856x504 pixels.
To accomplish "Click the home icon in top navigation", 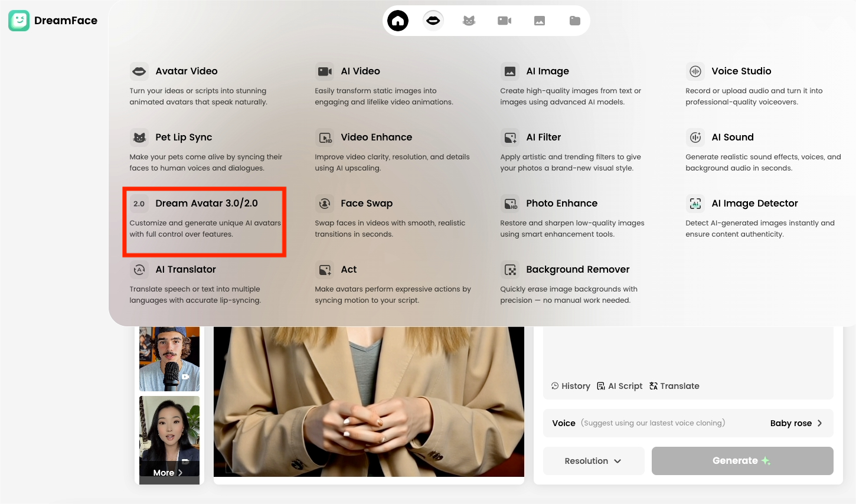I will [x=398, y=21].
